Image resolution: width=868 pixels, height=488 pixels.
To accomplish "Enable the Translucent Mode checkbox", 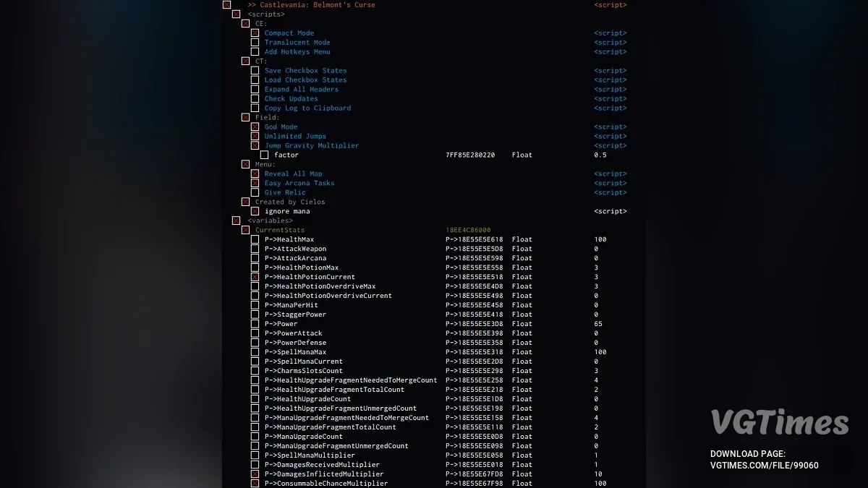I will 255,43.
